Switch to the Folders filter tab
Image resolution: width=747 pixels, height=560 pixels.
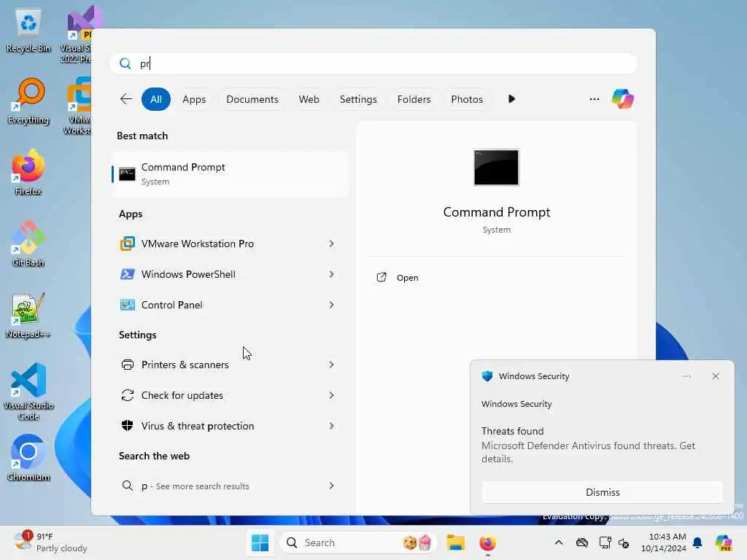coord(414,99)
